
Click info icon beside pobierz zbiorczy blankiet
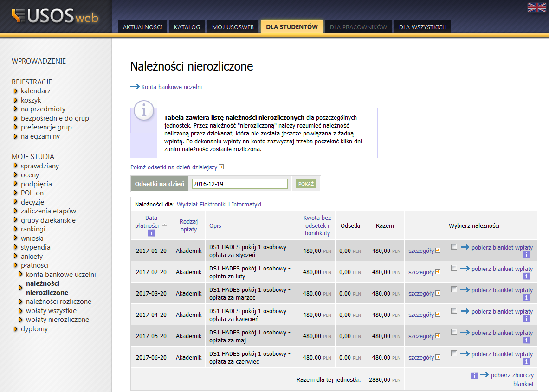click(474, 376)
